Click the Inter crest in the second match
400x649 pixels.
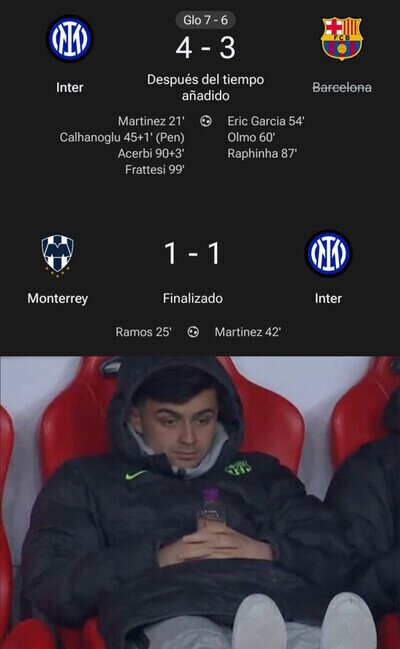[x=328, y=253]
